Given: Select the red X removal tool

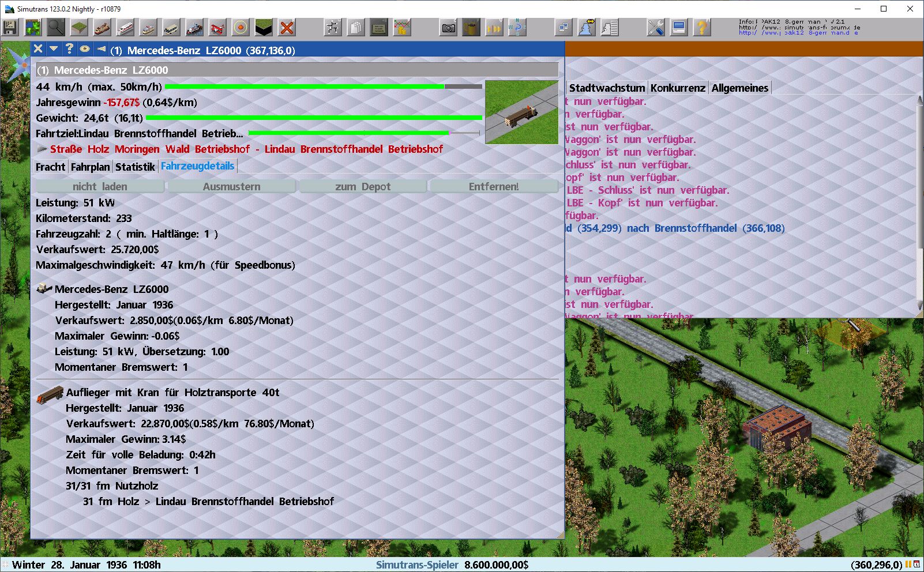Looking at the screenshot, I should [287, 27].
